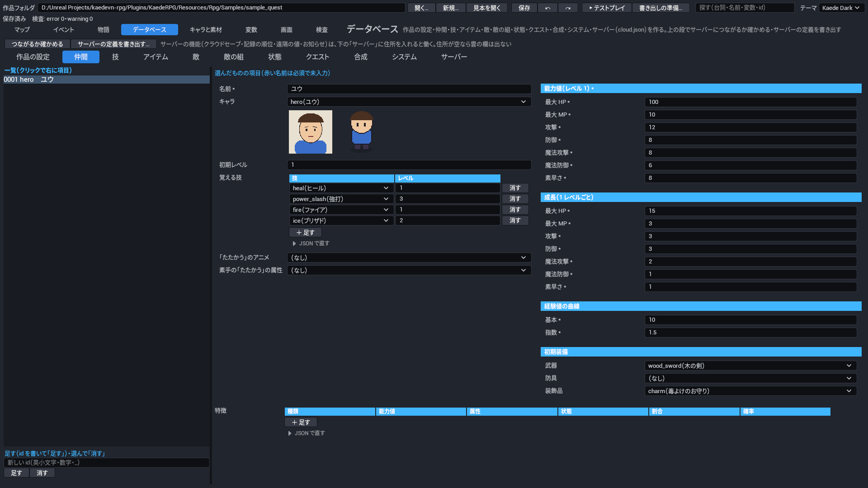Select the サーバー database sub-tab
The height and width of the screenshot is (488, 868).
454,57
